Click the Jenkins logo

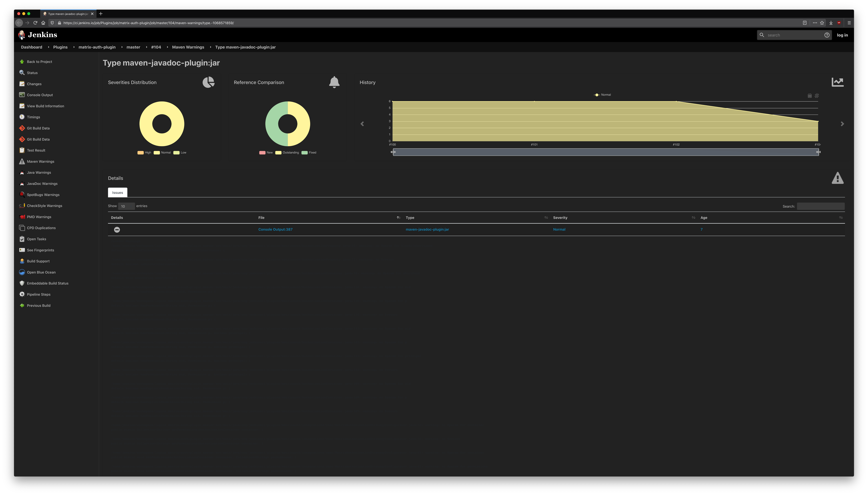point(37,35)
